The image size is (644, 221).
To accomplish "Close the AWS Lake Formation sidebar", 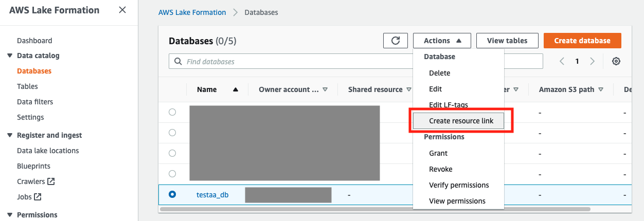I will point(122,10).
